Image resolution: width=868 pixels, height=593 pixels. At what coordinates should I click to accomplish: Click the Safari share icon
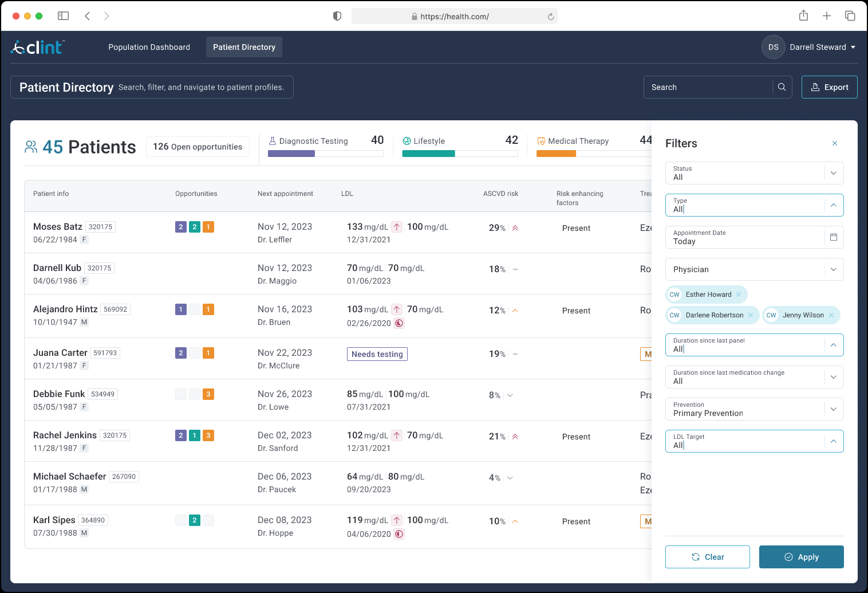click(803, 16)
